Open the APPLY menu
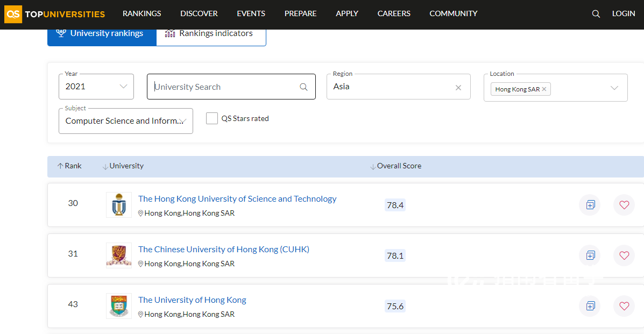Viewport: 644px width, 334px height. click(x=347, y=14)
